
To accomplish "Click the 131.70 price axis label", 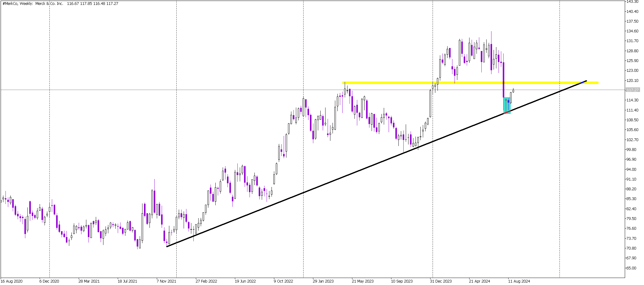I will 632,41.
